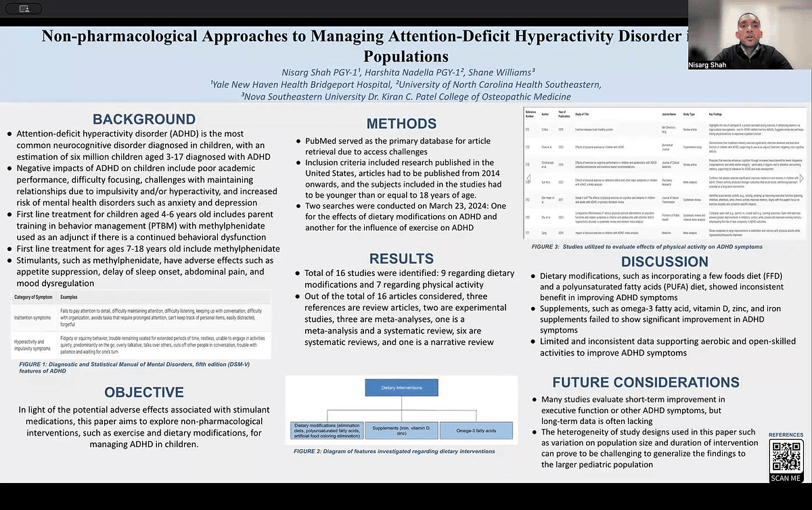Screen dimensions: 812x510
Task: Click the RESULTS section heading
Action: click(402, 258)
